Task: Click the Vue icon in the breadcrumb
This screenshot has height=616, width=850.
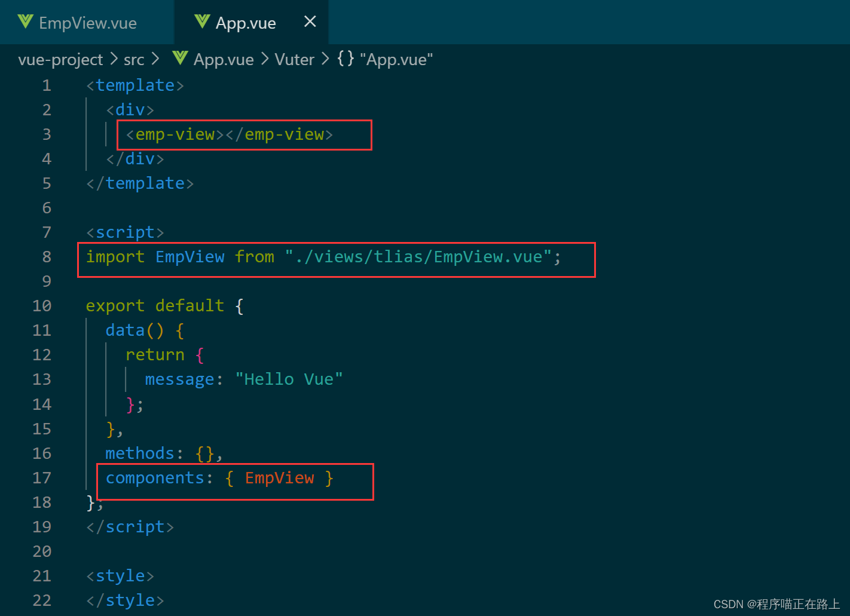Action: pyautogui.click(x=180, y=58)
